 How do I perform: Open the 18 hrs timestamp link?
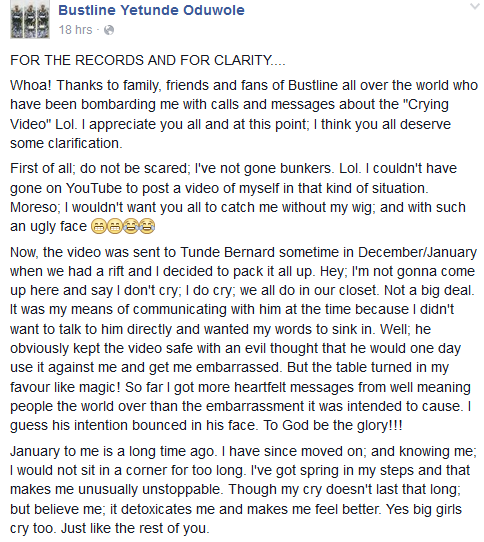75,30
